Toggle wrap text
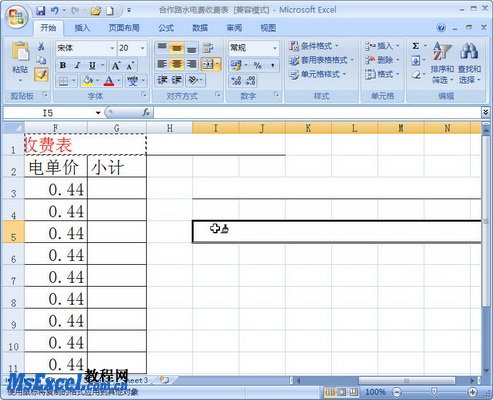493x400 pixels. [x=208, y=48]
